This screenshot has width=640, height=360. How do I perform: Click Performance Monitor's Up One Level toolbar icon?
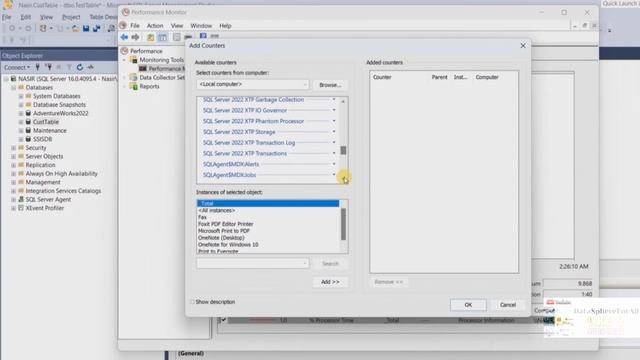click(150, 37)
